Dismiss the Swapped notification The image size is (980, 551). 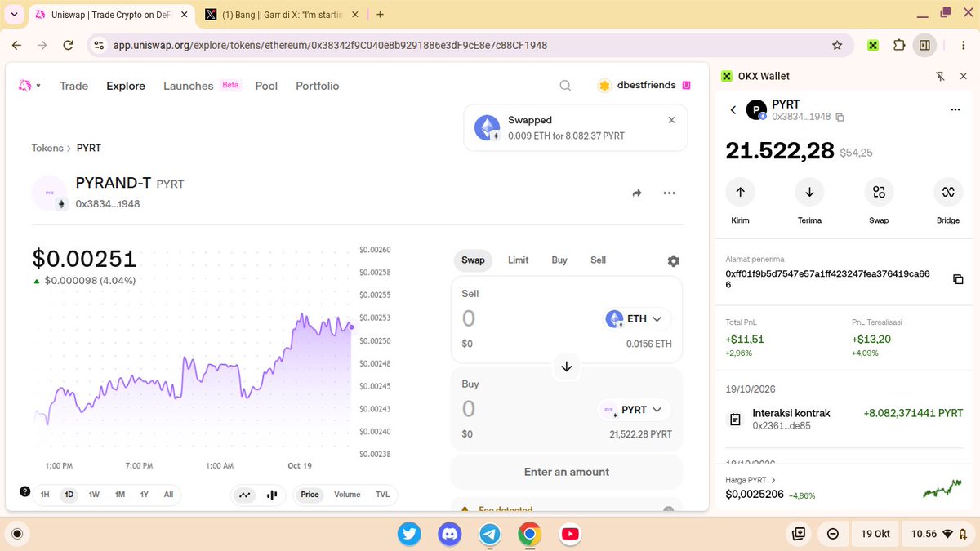[x=671, y=120]
